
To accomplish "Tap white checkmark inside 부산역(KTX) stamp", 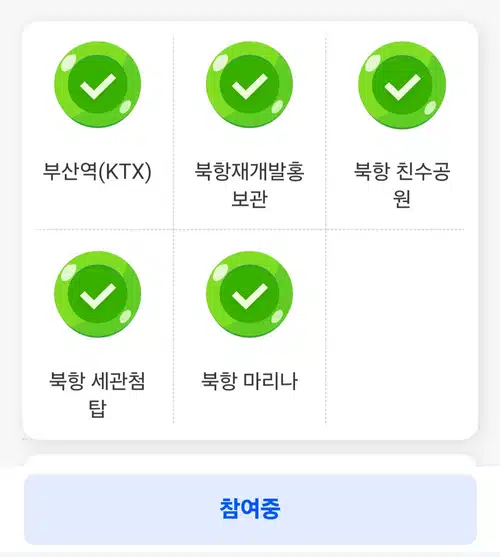I will click(x=98, y=86).
